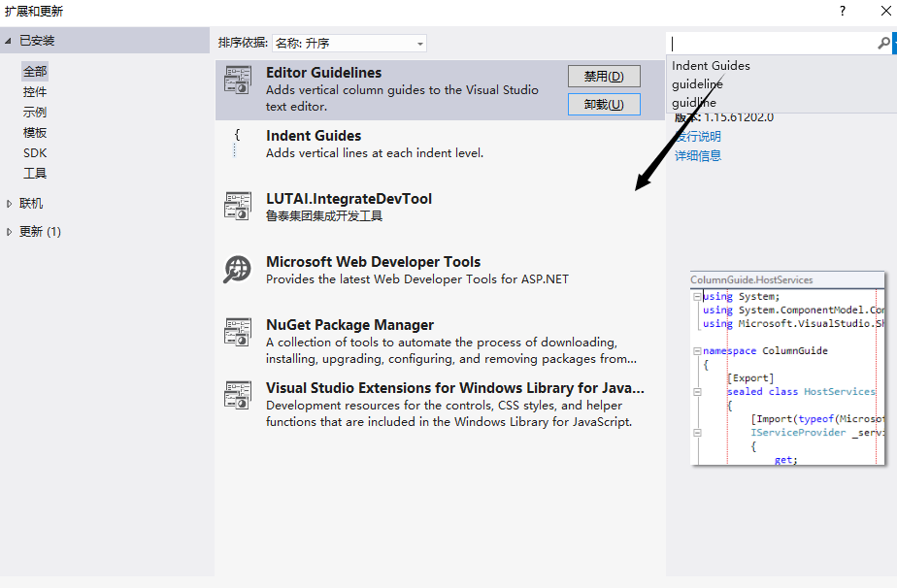This screenshot has width=897, height=588.
Task: Choose the Indent Guides search suggestion
Action: [x=711, y=66]
